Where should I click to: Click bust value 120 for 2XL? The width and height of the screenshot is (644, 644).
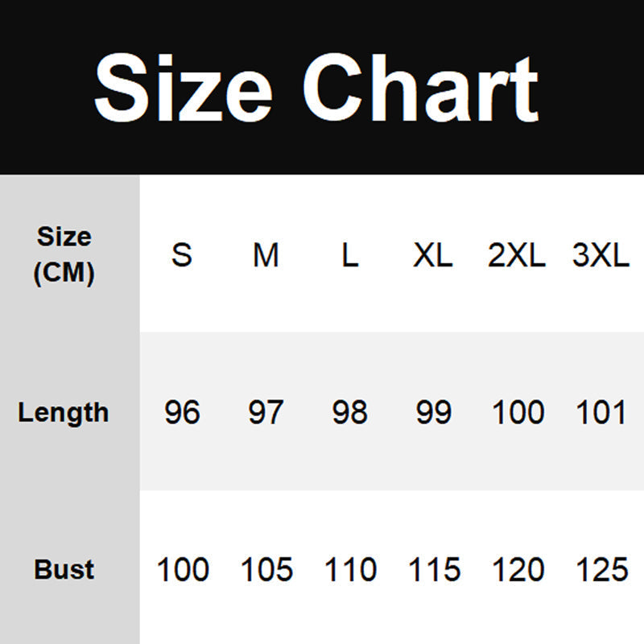point(518,570)
